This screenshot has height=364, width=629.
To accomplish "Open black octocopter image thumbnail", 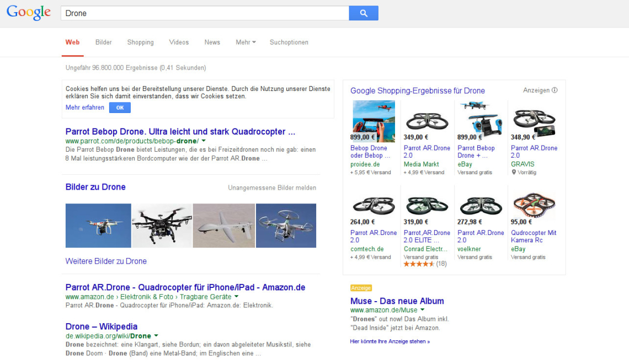I will [162, 226].
